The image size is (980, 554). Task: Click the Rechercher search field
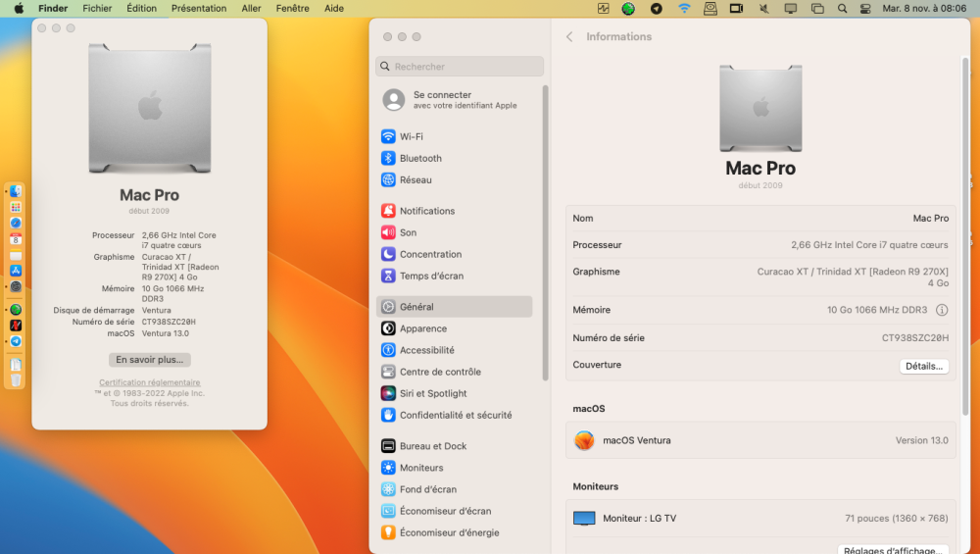coord(460,67)
